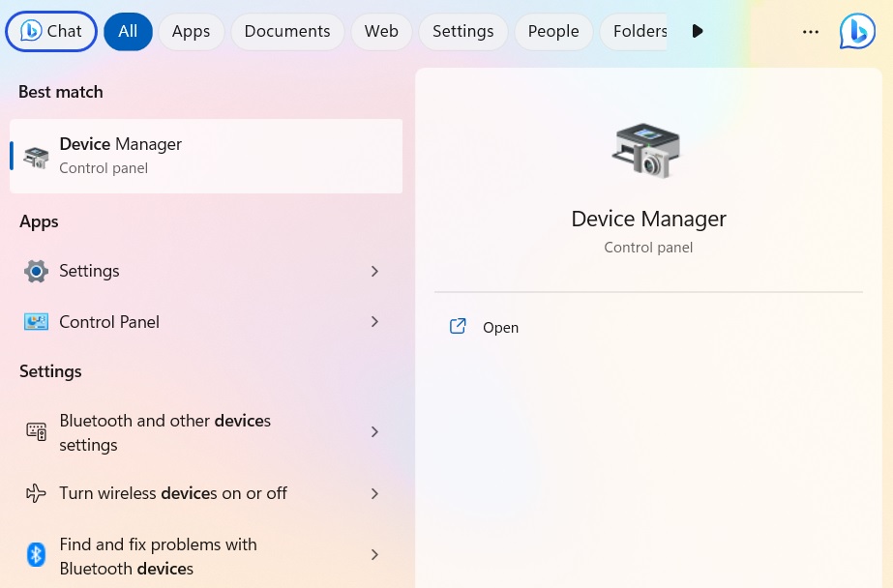Switch to the Apps filter tab

click(191, 31)
